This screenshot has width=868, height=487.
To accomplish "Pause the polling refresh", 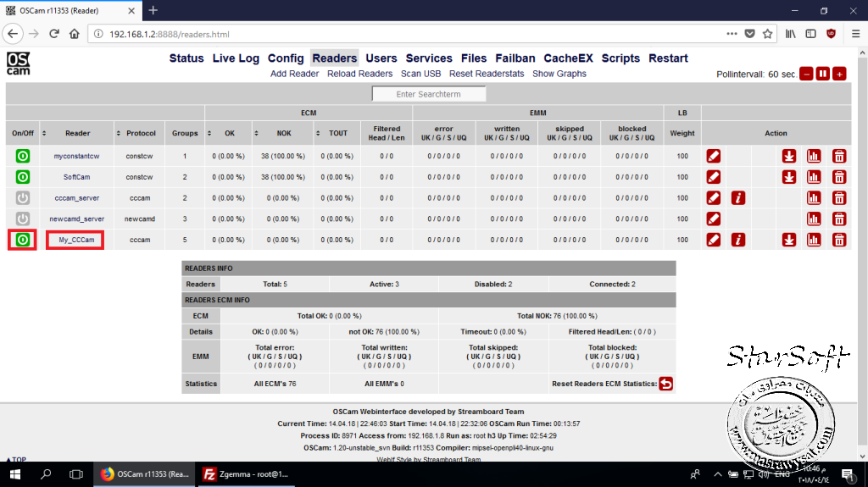I will pyautogui.click(x=822, y=75).
